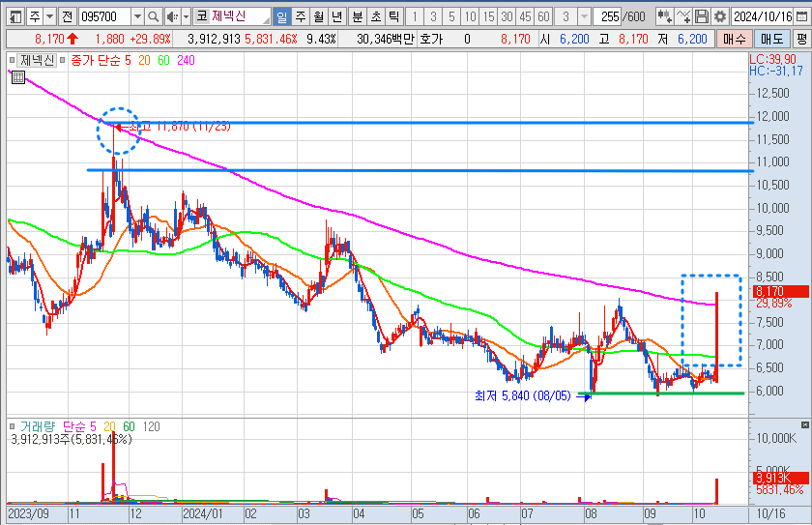Click the LC:39.90 indicator text
This screenshot has height=525, width=812.
pos(772,59)
